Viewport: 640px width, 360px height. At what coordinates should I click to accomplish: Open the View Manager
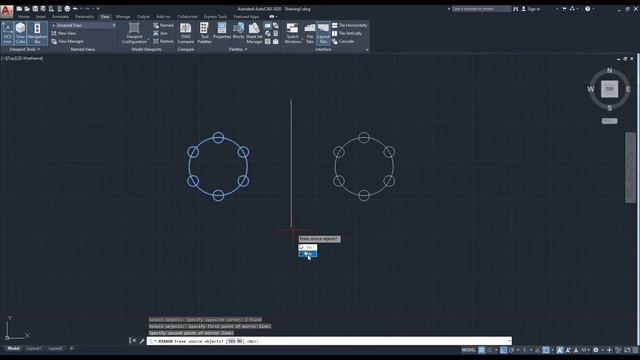[x=67, y=41]
